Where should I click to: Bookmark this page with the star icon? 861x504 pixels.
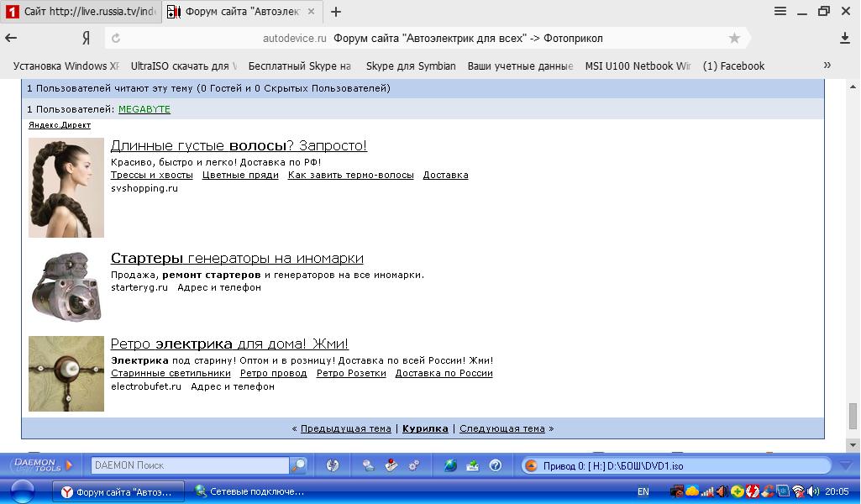[734, 38]
